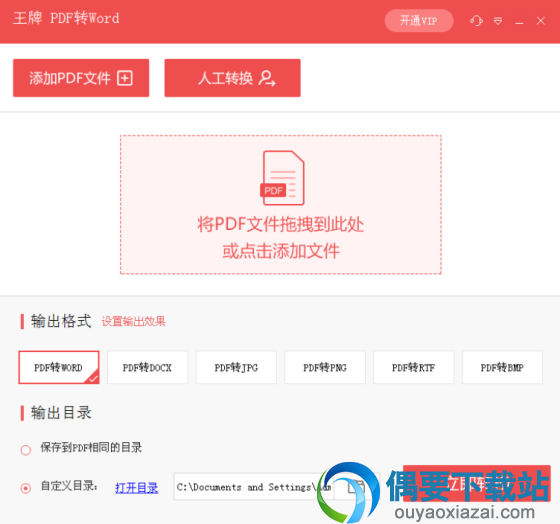
Task: Select 保存到PDF相同的目录 radio option
Action: click(26, 450)
